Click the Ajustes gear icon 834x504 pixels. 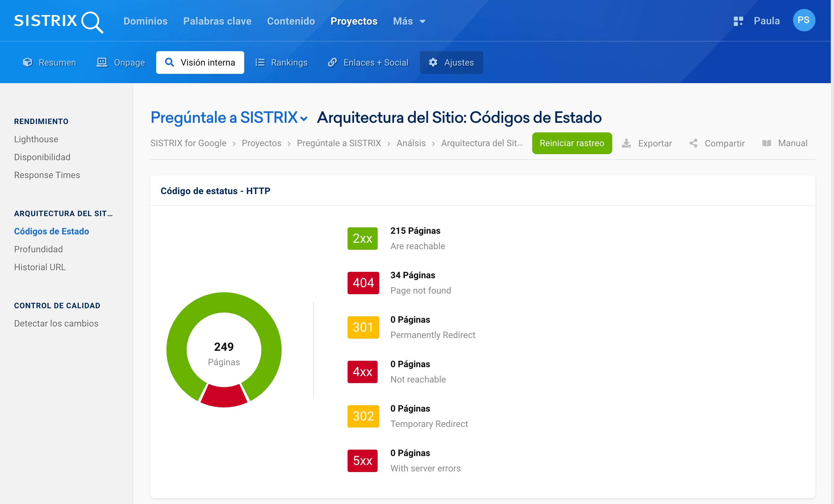tap(433, 63)
